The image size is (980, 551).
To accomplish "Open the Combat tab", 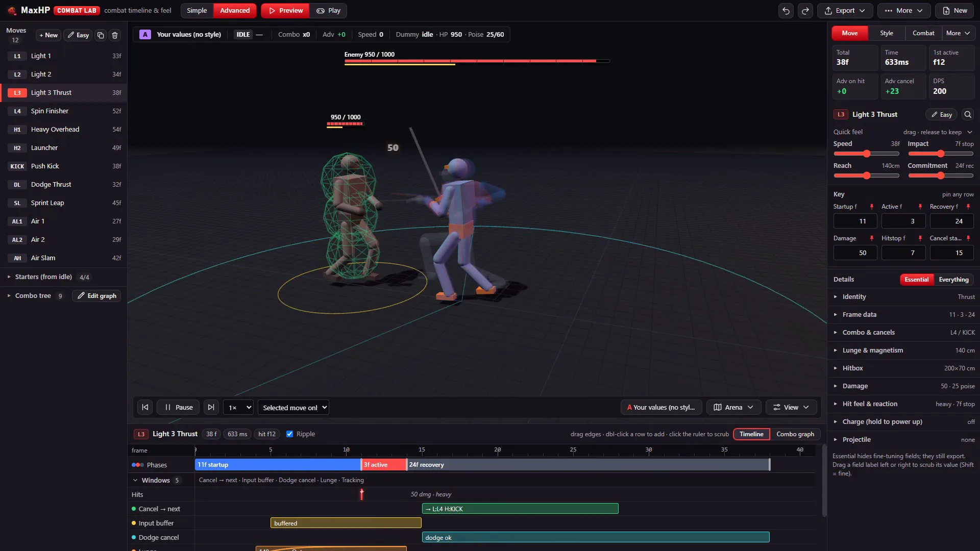I will [923, 33].
